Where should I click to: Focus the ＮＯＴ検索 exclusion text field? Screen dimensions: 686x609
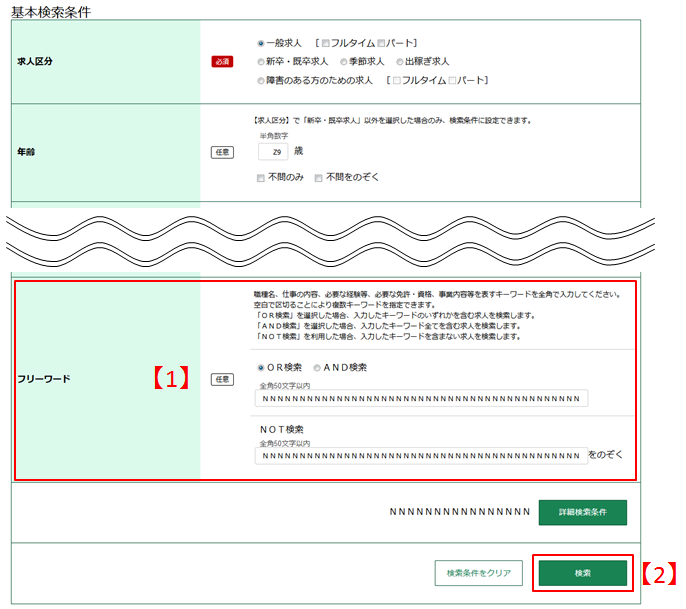421,455
